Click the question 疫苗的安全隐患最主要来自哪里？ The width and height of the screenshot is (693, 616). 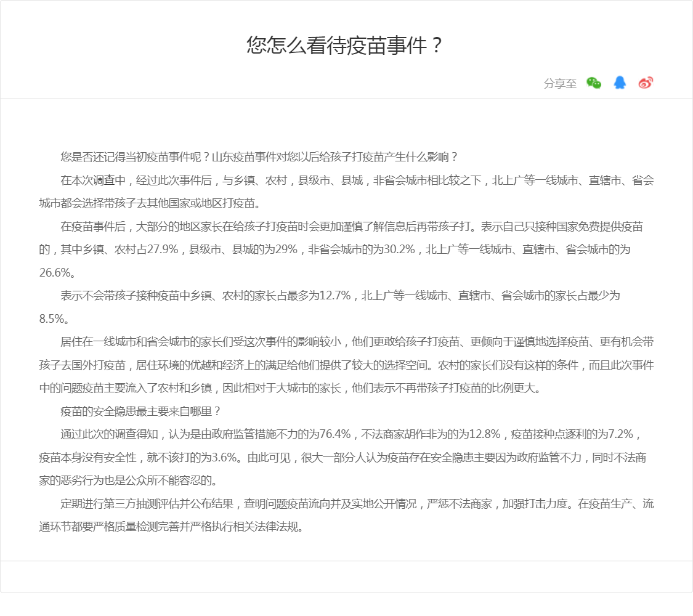[141, 412]
